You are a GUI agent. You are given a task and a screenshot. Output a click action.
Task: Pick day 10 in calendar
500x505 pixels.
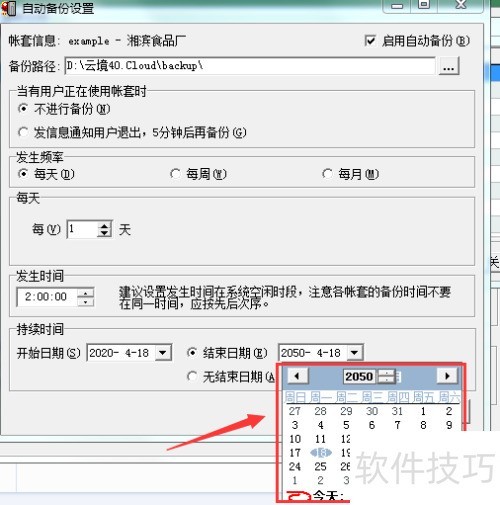click(x=295, y=439)
